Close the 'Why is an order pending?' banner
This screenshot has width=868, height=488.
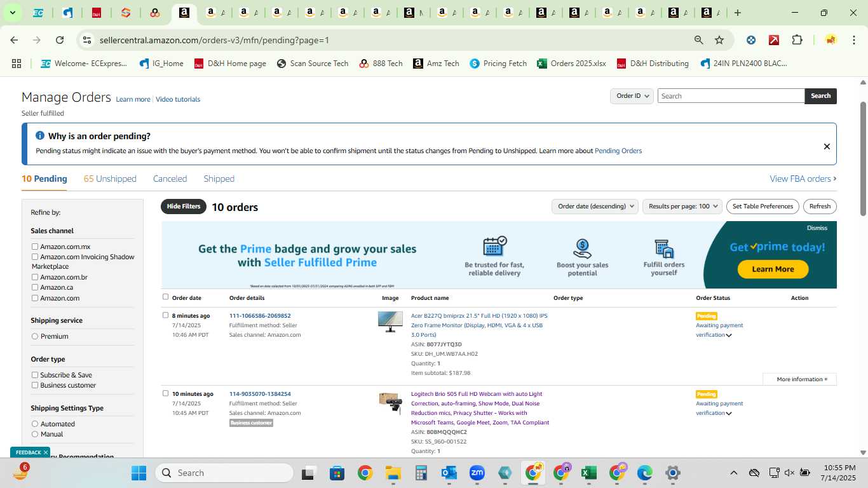[827, 146]
